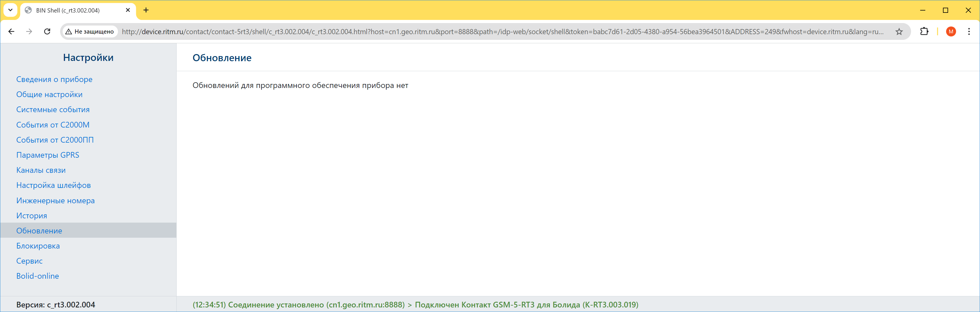Minimize the browser window
Image resolution: width=980 pixels, height=312 pixels.
coord(922,10)
